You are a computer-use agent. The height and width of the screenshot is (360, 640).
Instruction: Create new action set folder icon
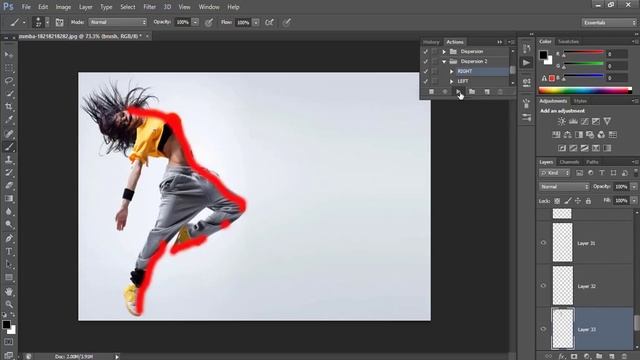(x=472, y=92)
